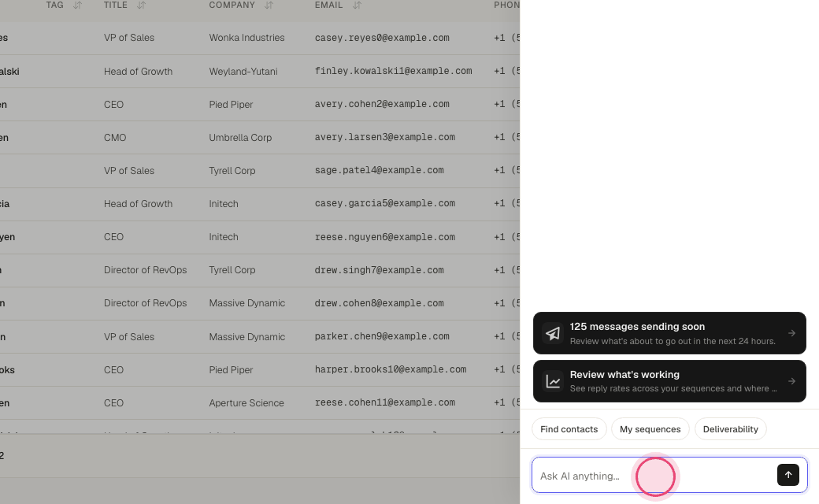This screenshot has width=819, height=504.
Task: Click the avery.cohen2@example.com email cell
Action: (382, 104)
